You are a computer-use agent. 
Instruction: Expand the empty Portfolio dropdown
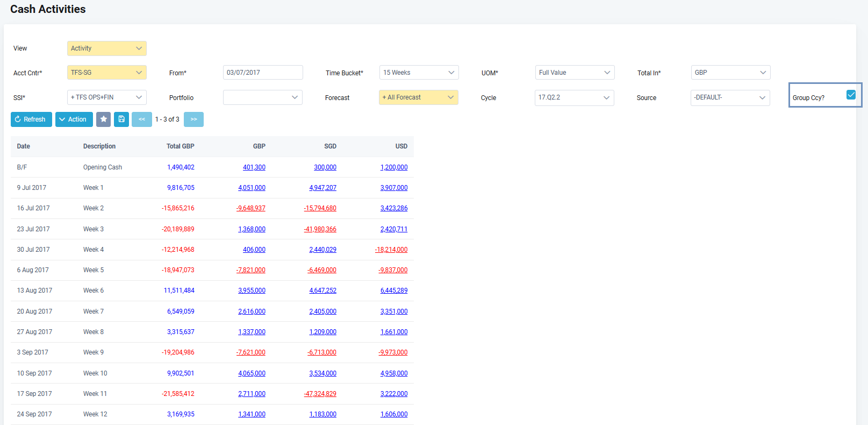pyautogui.click(x=263, y=97)
